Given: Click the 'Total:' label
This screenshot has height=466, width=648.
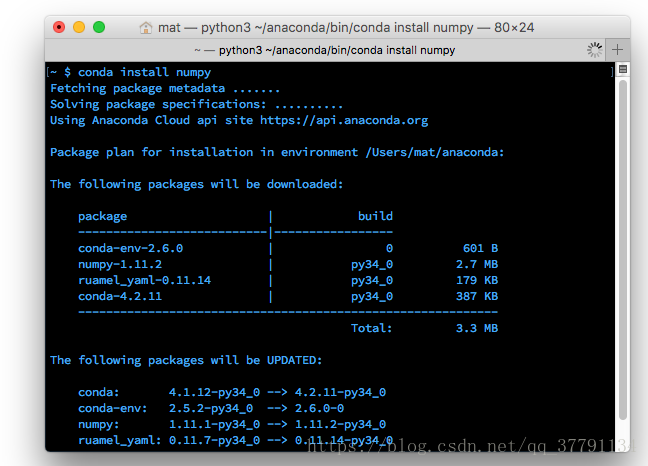Looking at the screenshot, I should tap(372, 328).
